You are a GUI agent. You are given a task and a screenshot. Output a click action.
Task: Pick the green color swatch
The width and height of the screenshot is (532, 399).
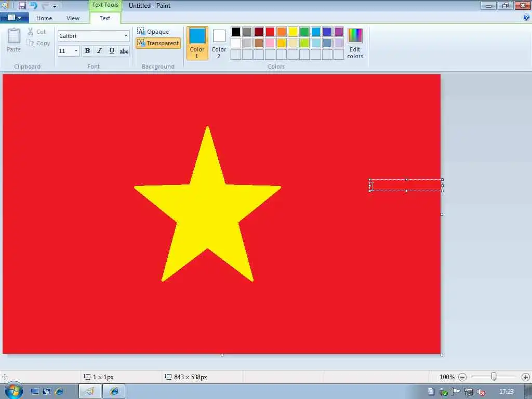304,32
